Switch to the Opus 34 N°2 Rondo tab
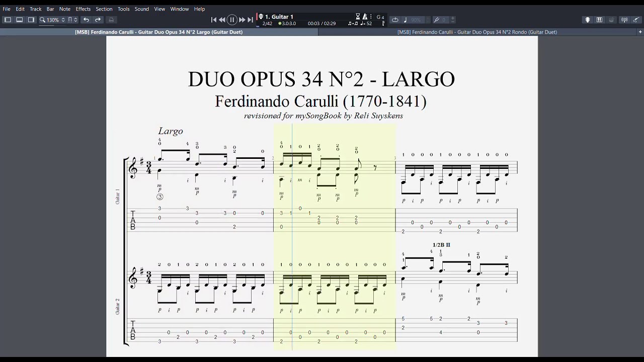Screen dimensions: 644x362 [x=477, y=32]
